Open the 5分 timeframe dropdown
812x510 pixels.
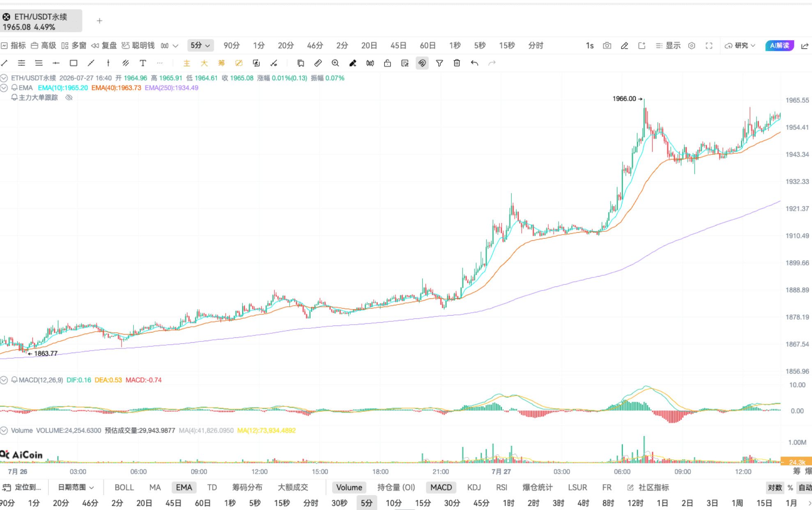[x=200, y=45]
